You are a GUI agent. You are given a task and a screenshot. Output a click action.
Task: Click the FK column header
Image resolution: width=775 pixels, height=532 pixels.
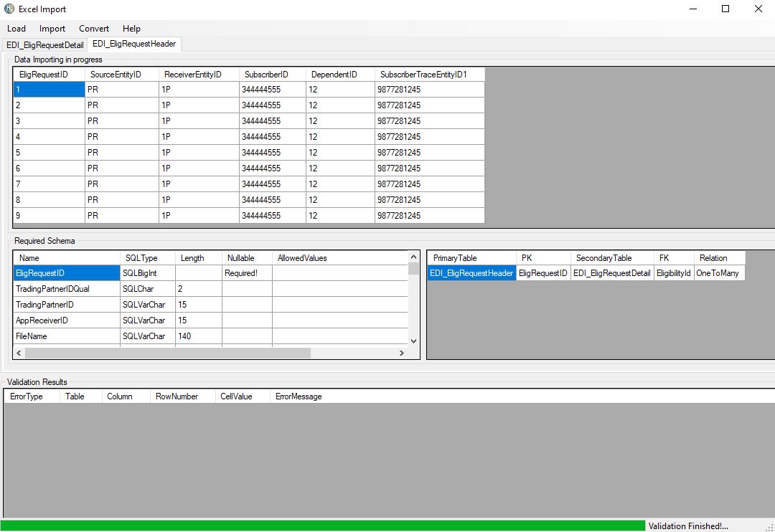tap(674, 258)
